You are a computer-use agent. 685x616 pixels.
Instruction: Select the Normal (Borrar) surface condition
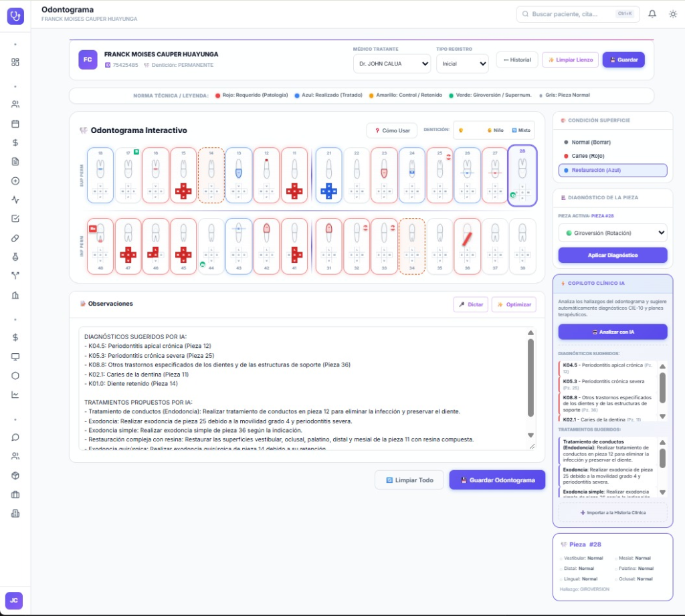click(613, 142)
